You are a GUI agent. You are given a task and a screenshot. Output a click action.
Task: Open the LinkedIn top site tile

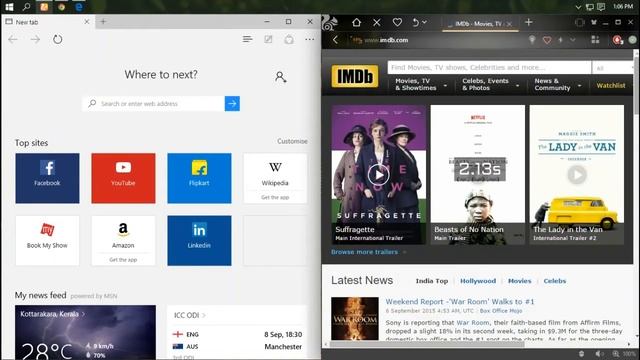click(199, 241)
